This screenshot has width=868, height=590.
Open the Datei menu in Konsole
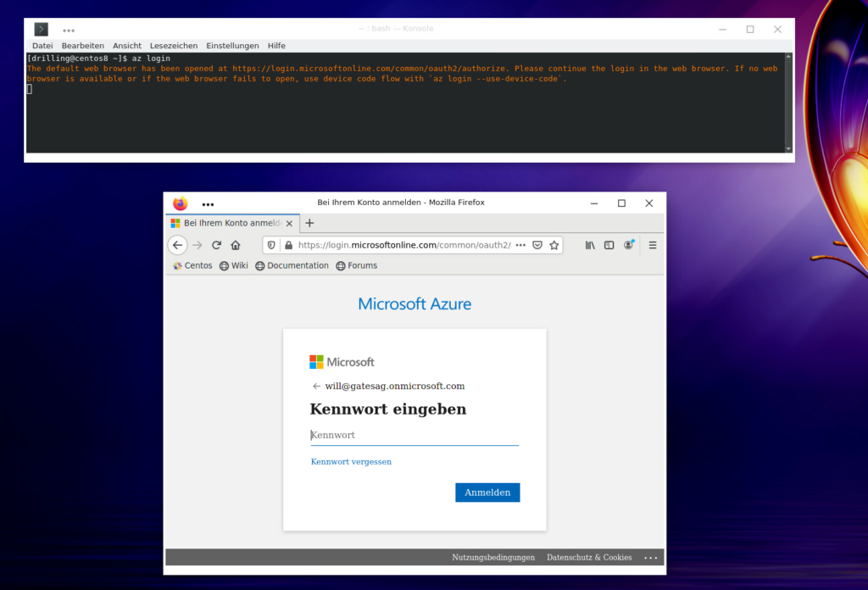[42, 46]
